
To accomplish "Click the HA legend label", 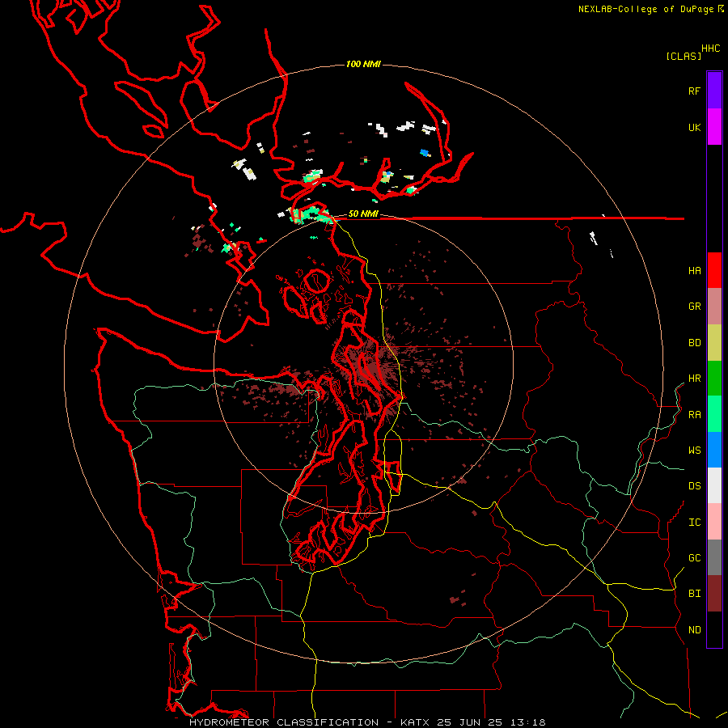I will [x=694, y=270].
